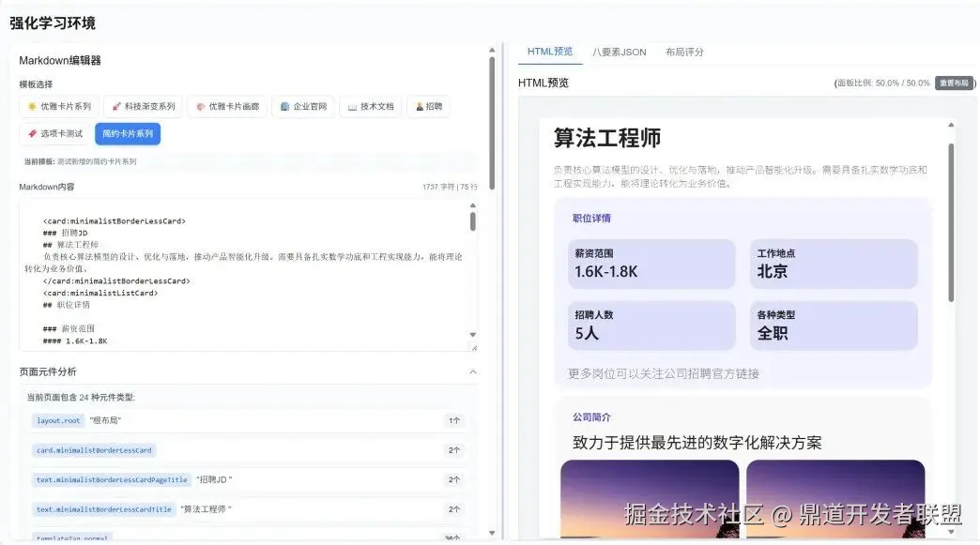Click the layout.root element tag
The image size is (980, 545).
pos(57,420)
